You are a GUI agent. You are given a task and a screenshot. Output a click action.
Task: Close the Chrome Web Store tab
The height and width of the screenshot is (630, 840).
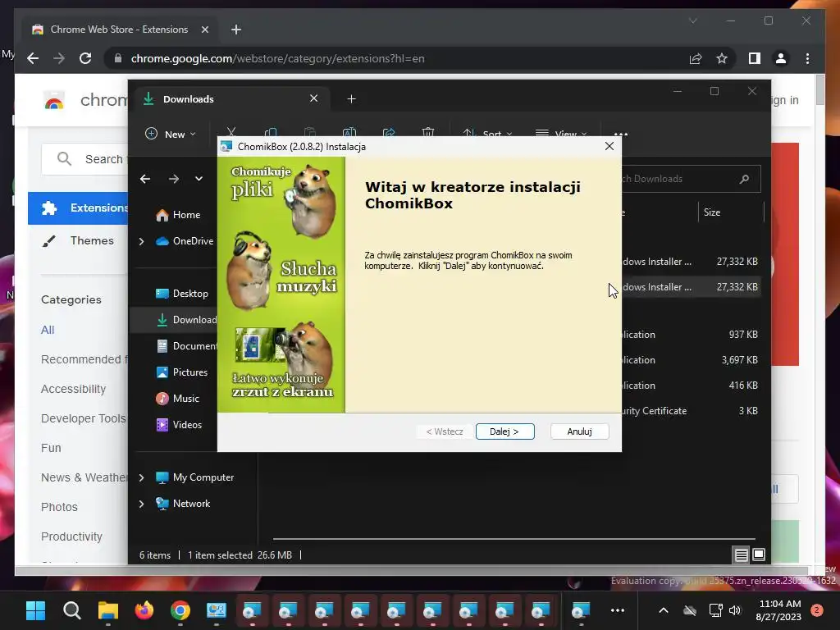point(204,30)
